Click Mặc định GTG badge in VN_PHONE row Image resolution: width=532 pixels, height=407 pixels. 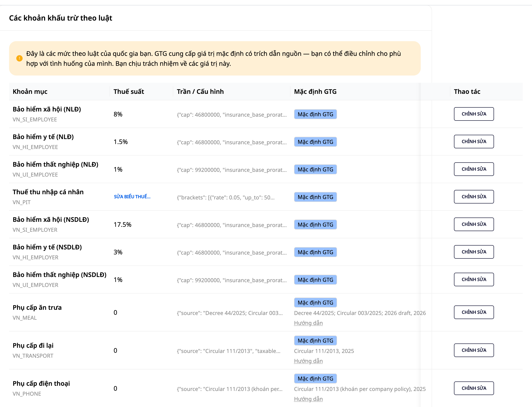click(x=315, y=379)
